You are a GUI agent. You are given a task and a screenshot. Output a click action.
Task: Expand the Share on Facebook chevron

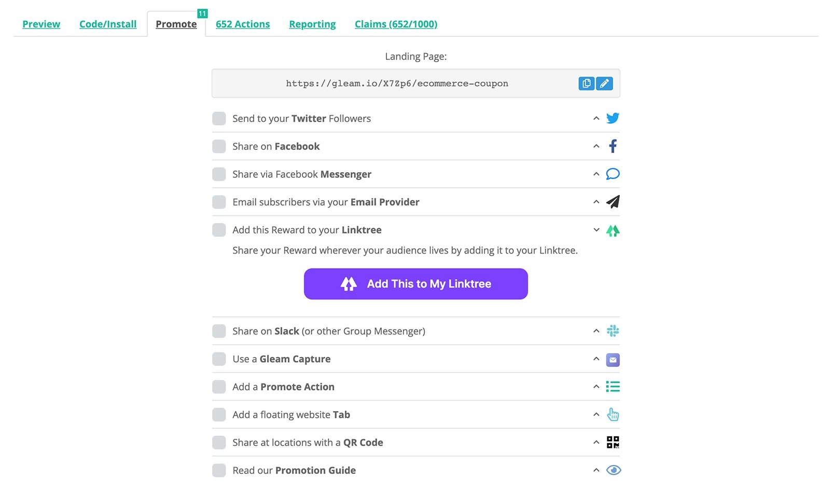(596, 146)
